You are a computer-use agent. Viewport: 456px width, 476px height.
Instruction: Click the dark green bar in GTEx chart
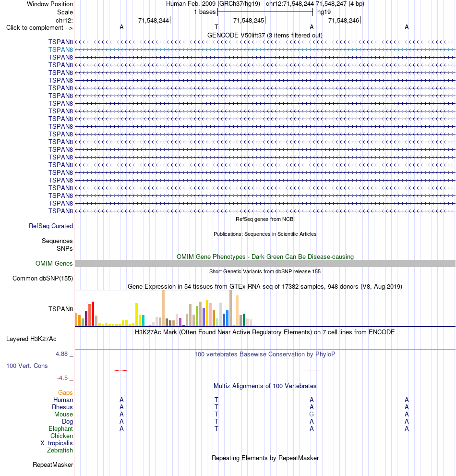pos(244,320)
